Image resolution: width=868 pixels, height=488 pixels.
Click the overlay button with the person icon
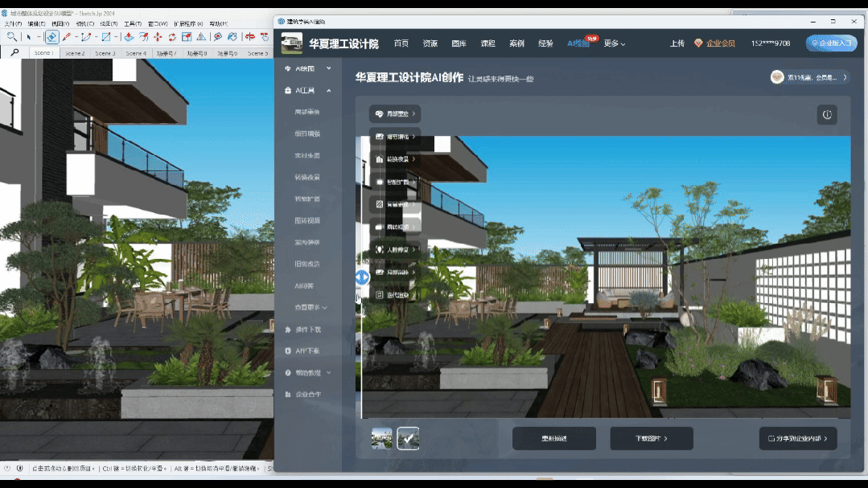tap(395, 249)
